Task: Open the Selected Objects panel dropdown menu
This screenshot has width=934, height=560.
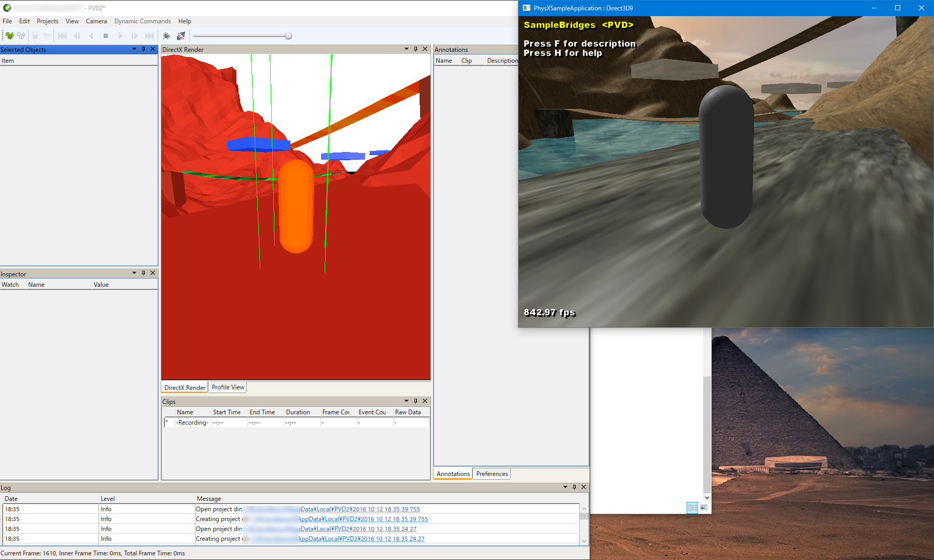Action: (134, 49)
